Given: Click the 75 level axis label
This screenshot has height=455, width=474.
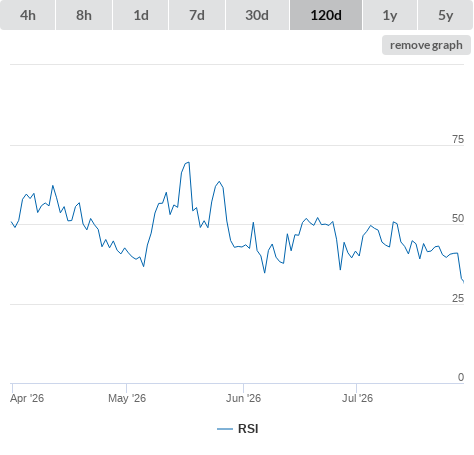Looking at the screenshot, I should 458,139.
